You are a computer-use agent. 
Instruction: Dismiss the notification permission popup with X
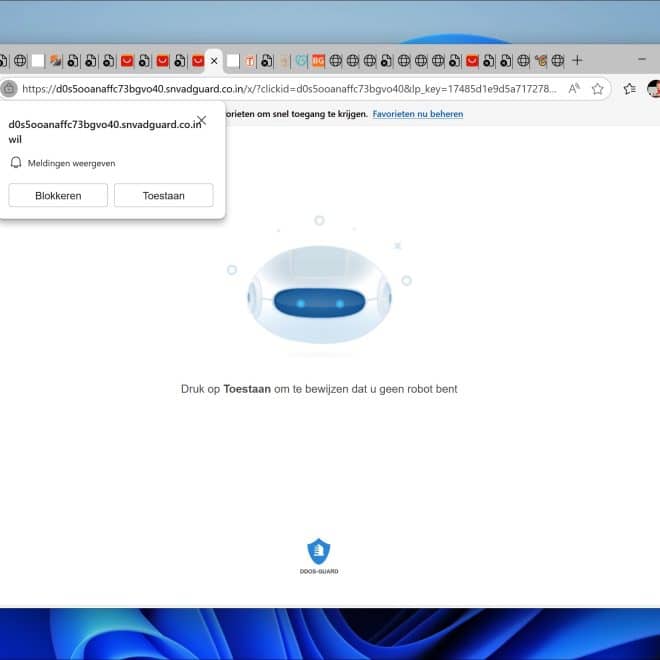(x=201, y=120)
